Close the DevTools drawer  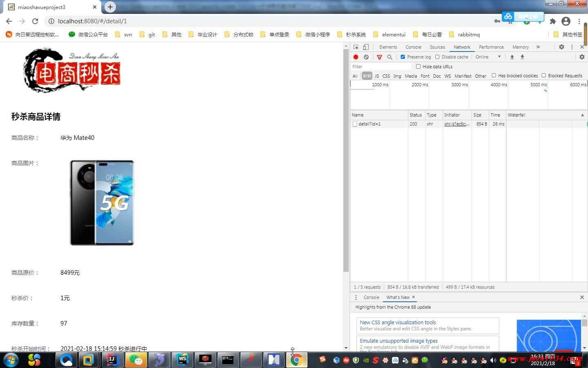[582, 297]
